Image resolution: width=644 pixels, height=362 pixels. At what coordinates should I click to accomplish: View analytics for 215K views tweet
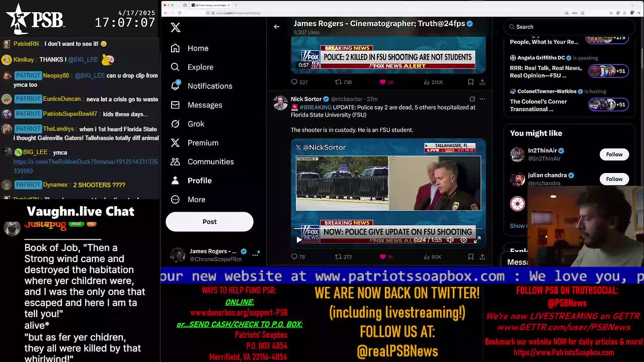[x=433, y=82]
